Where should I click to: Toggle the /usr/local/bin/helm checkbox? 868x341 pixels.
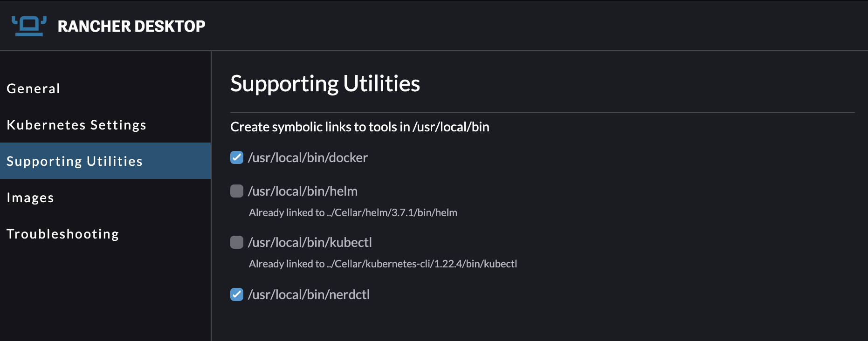(237, 191)
